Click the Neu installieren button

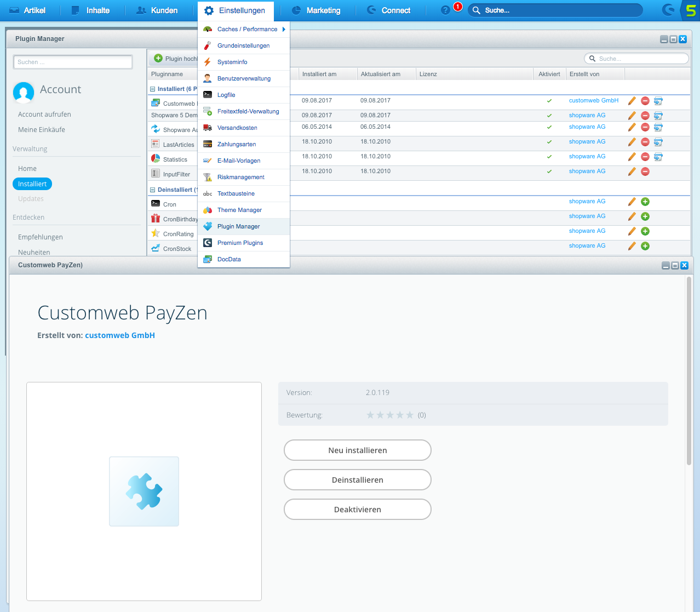pyautogui.click(x=358, y=450)
